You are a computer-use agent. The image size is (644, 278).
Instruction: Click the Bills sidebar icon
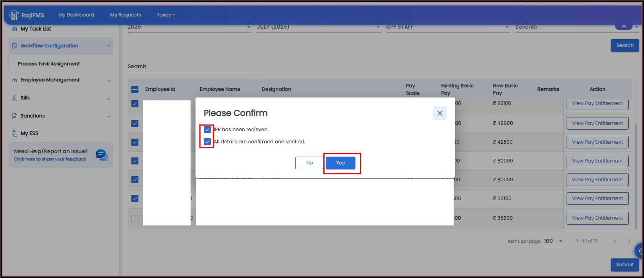coord(14,98)
